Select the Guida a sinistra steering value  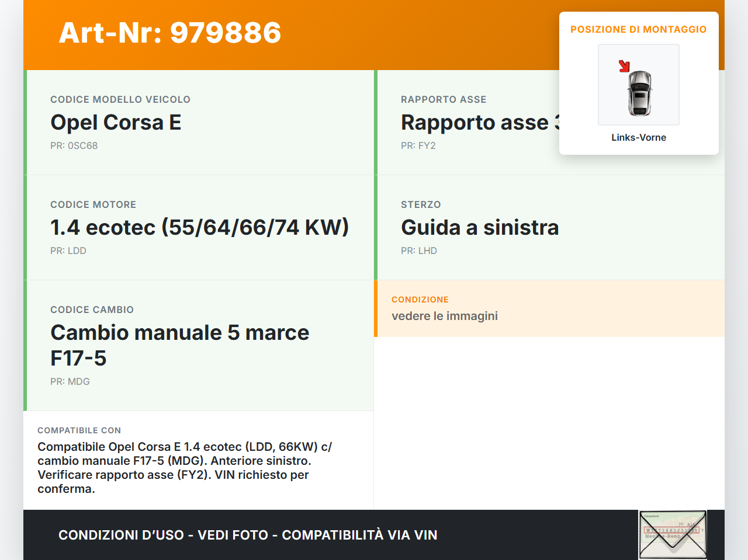pyautogui.click(x=479, y=227)
